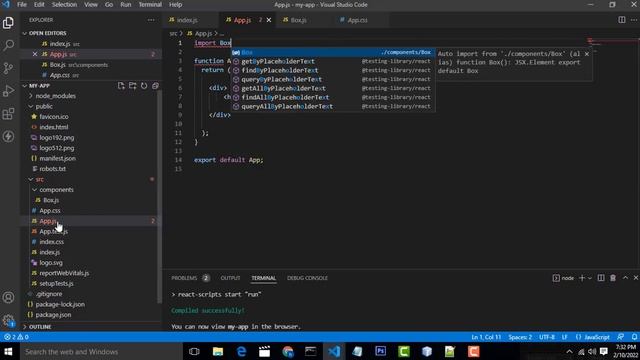Open the lightning bolt extension view

pyautogui.click(x=8, y=136)
